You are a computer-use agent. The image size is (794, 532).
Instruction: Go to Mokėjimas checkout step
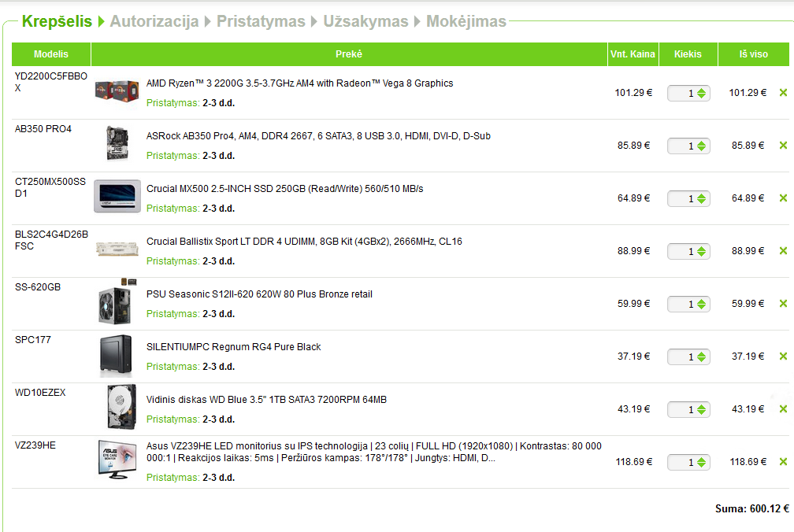point(466,21)
